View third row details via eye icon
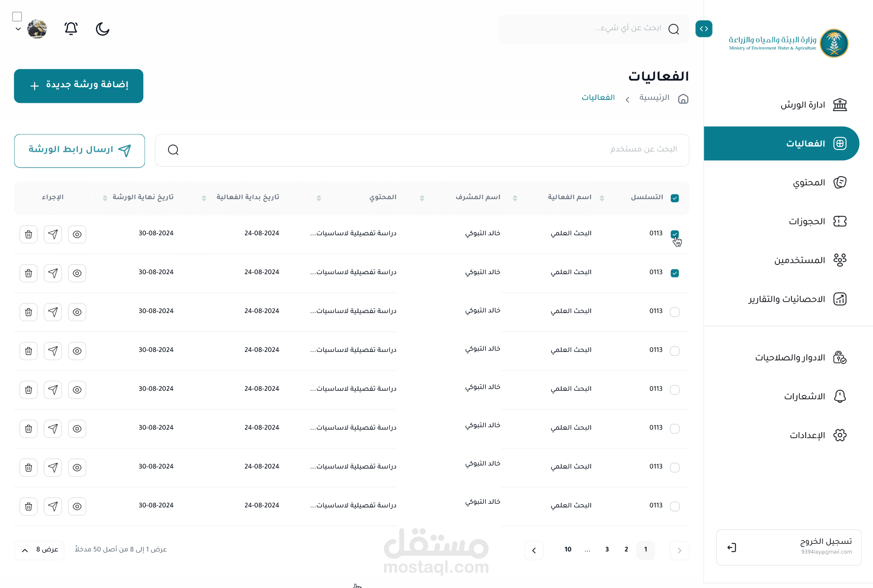This screenshot has width=873, height=588. pyautogui.click(x=77, y=312)
